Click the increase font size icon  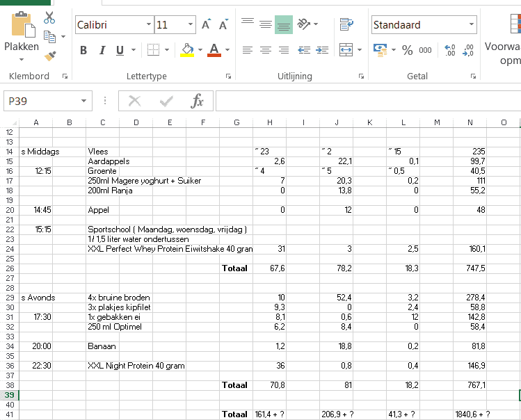click(206, 25)
